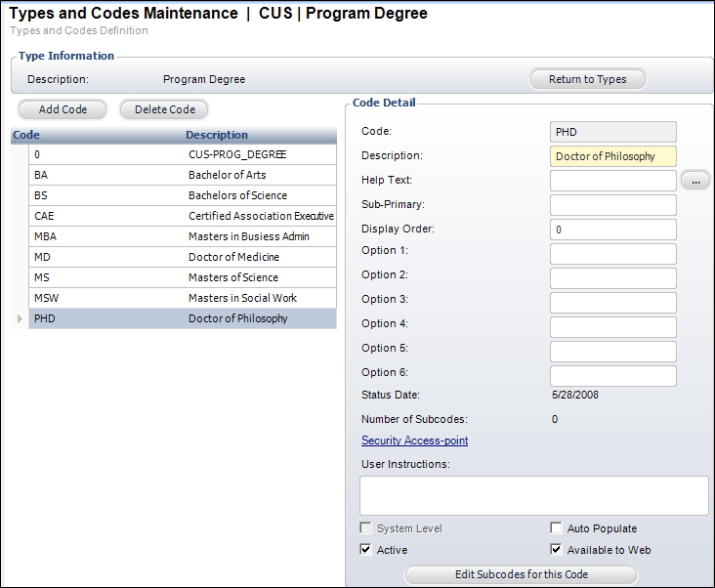Edit the Display Order field
This screenshot has width=715, height=588.
tap(612, 230)
